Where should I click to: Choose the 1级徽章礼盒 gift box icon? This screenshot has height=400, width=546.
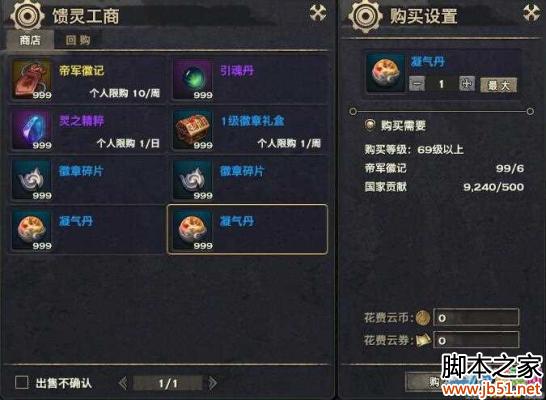[193, 130]
